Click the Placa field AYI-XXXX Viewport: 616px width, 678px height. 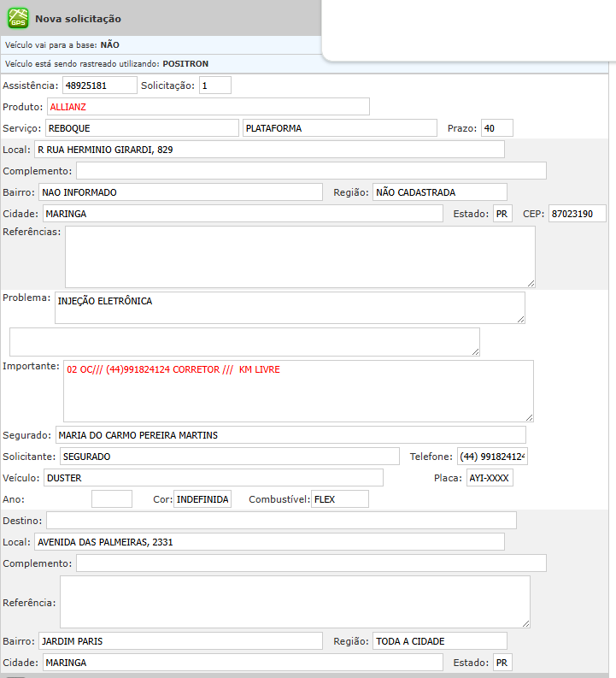(x=490, y=478)
